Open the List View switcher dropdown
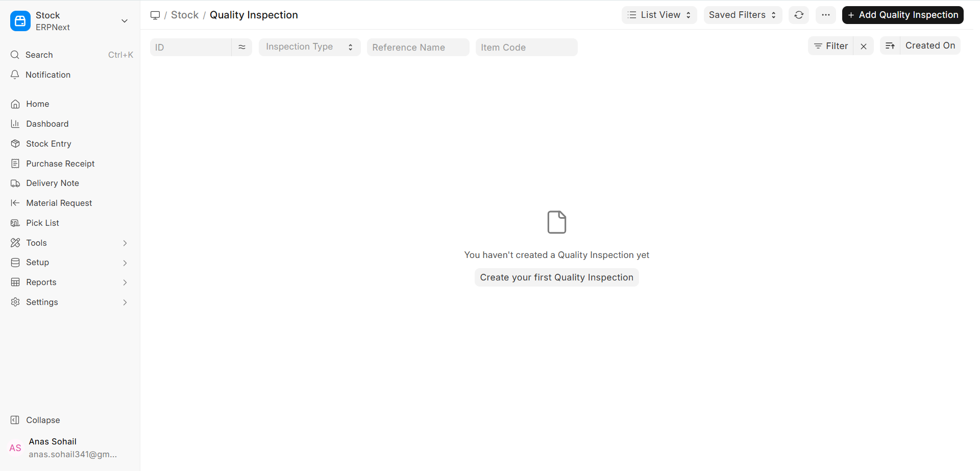This screenshot has width=980, height=471. click(x=659, y=15)
